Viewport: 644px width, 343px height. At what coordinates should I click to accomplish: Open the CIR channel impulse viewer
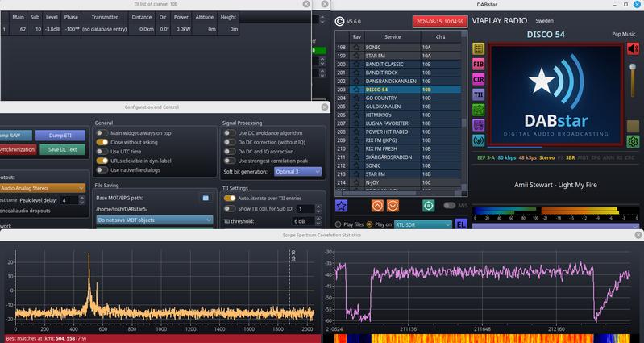(x=478, y=79)
